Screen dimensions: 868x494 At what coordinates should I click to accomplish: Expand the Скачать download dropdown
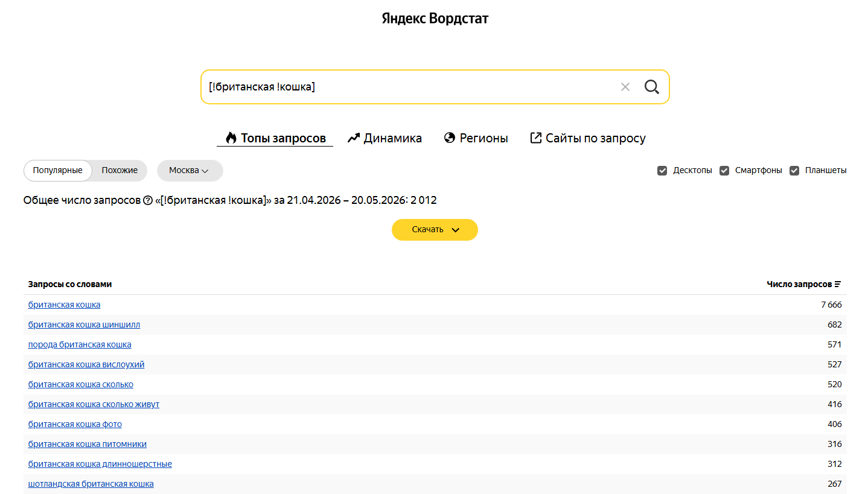435,230
